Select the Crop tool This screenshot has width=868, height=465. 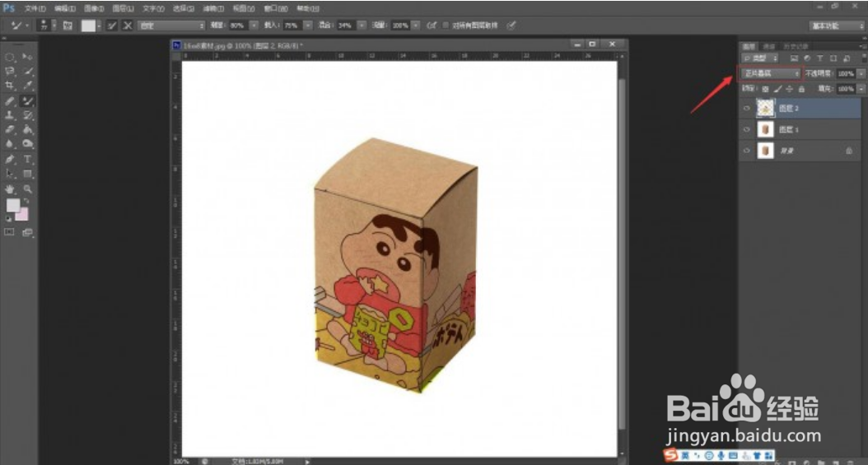click(10, 85)
